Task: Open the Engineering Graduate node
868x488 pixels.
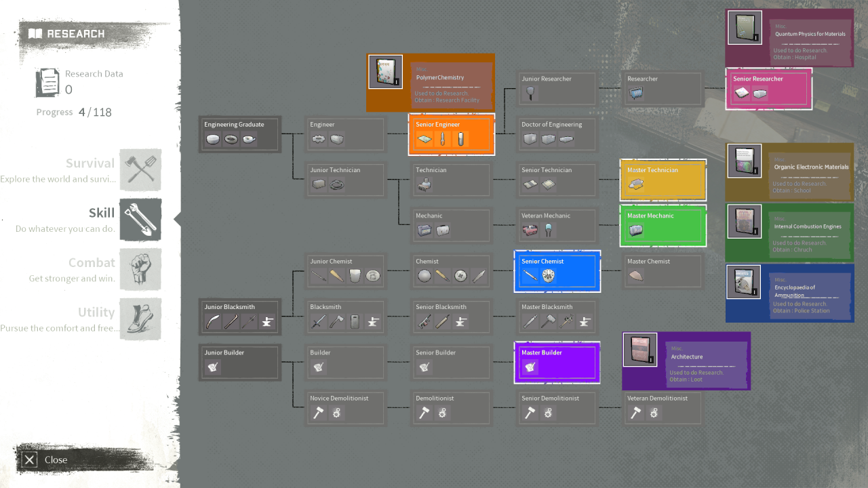Action: [x=239, y=134]
